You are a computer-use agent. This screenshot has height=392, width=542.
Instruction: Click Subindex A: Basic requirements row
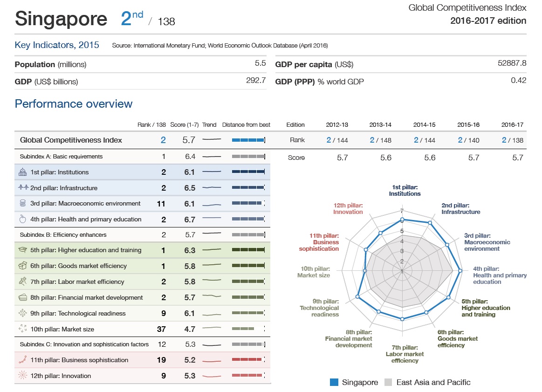pyautogui.click(x=142, y=156)
